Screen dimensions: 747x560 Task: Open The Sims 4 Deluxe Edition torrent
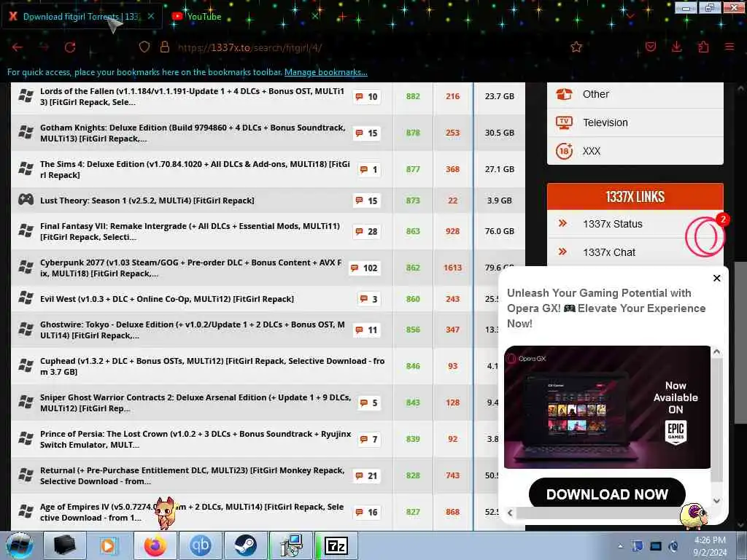pos(195,169)
